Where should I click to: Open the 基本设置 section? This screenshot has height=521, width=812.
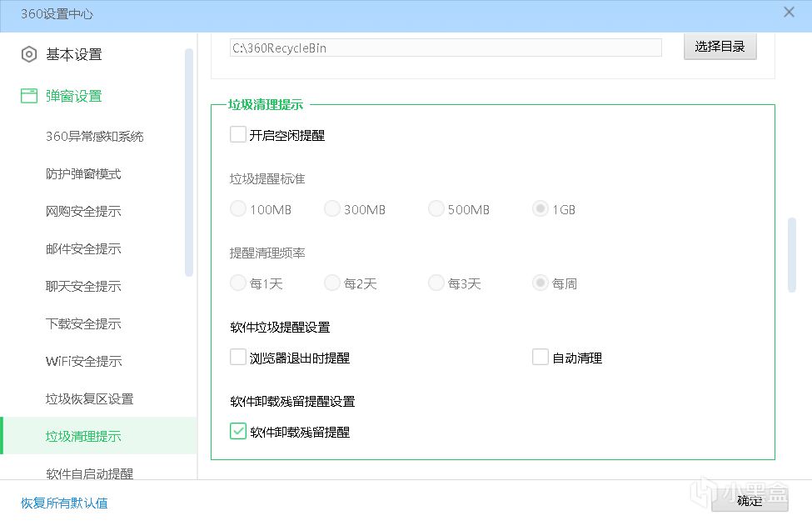[x=74, y=54]
